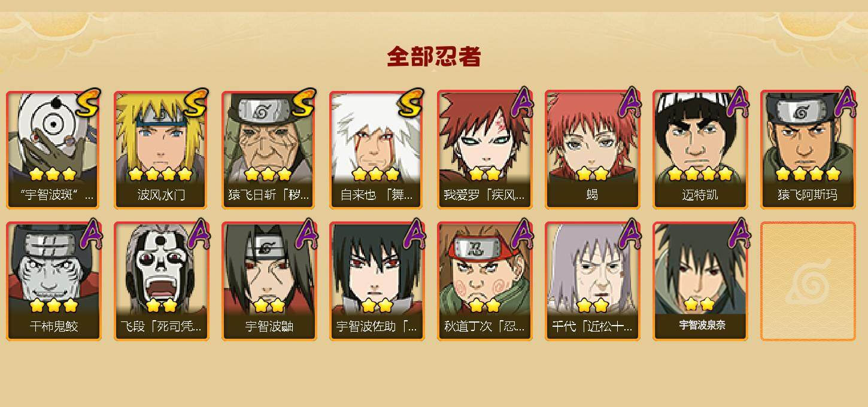The image size is (868, 407).
Task: Select the 波风水门 ninja card
Action: point(161,150)
